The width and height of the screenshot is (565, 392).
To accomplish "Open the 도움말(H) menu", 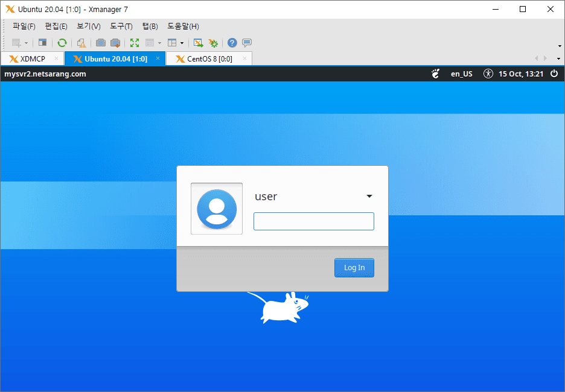I will [183, 27].
